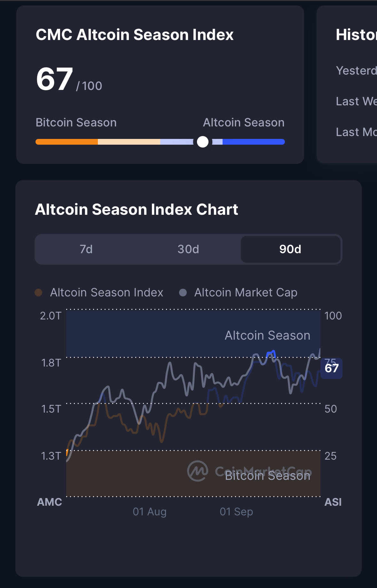Image resolution: width=377 pixels, height=588 pixels.
Task: Select the 90d chart range tab
Action: click(x=290, y=249)
